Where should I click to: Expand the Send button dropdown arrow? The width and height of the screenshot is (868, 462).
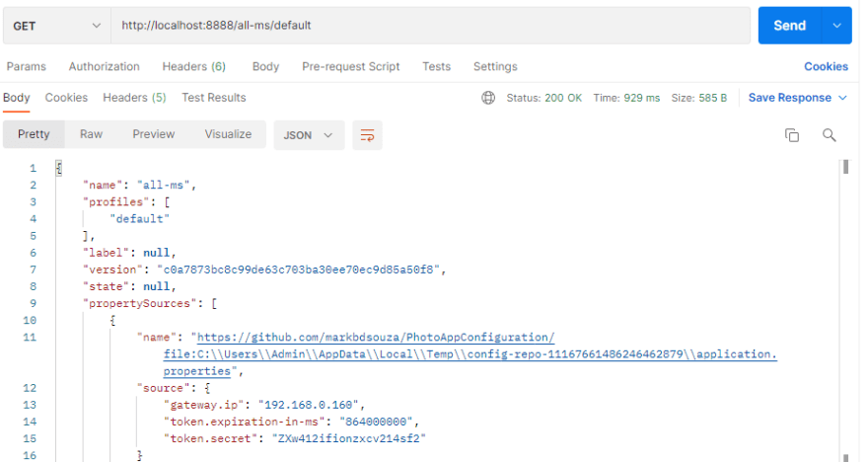coord(837,26)
